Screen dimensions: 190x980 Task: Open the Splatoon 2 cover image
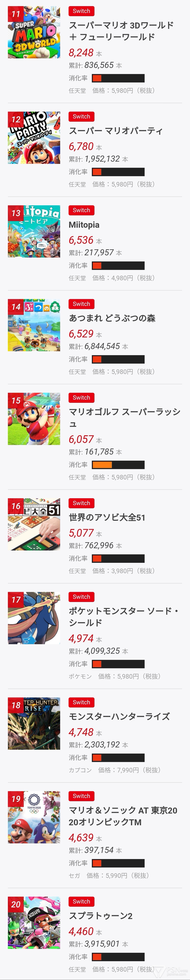(x=34, y=923)
